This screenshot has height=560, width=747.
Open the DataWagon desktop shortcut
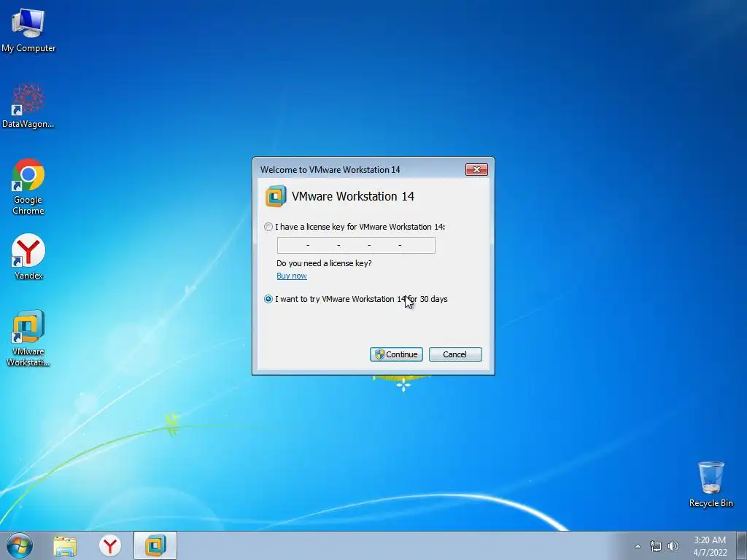click(28, 106)
